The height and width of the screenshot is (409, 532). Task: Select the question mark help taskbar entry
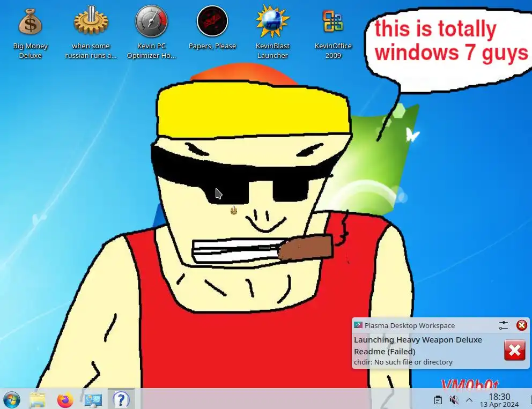[121, 399]
